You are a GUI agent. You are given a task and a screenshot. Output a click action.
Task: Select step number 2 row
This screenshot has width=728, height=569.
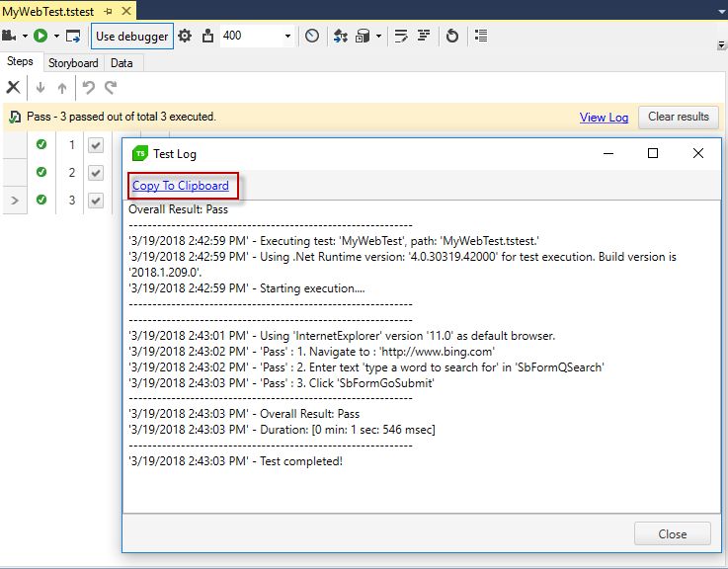point(71,173)
